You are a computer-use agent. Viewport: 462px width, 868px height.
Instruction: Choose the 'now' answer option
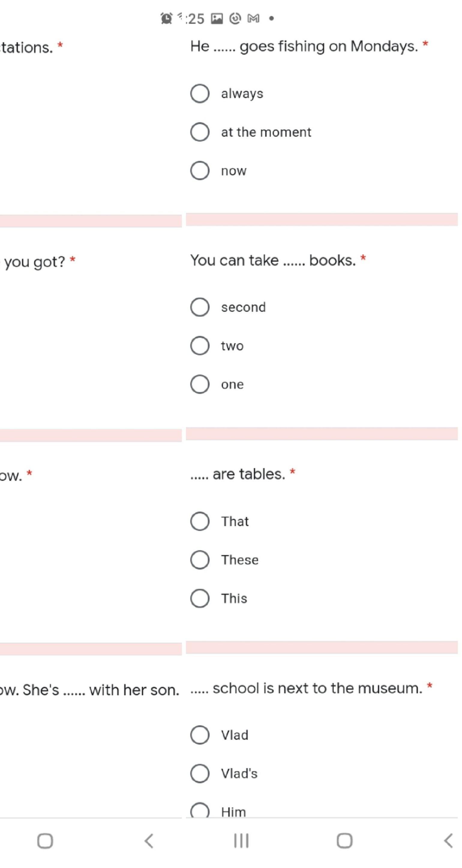tap(200, 171)
